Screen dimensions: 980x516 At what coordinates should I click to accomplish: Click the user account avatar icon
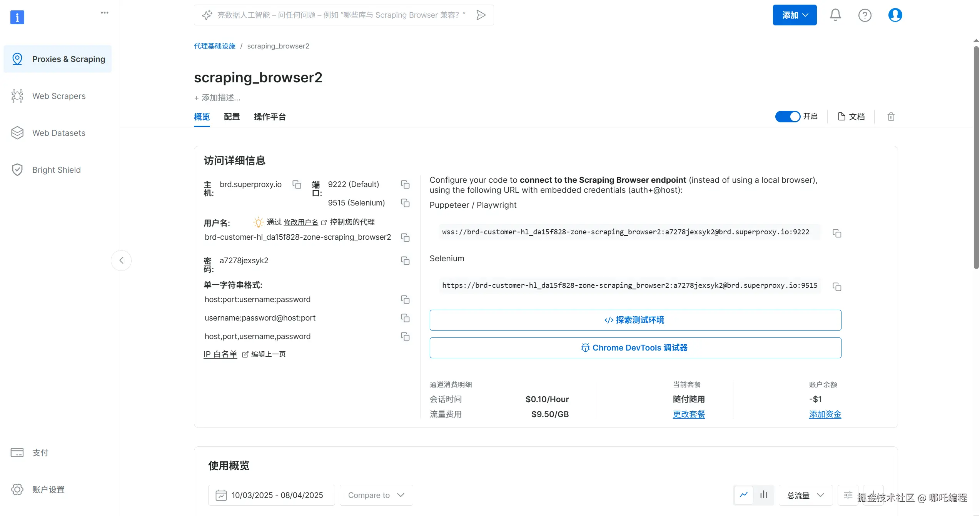pos(895,15)
